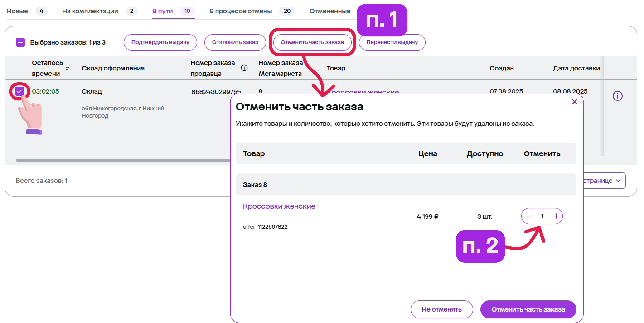Click the Отклонить заказ button
The height and width of the screenshot is (323, 644).
click(235, 42)
